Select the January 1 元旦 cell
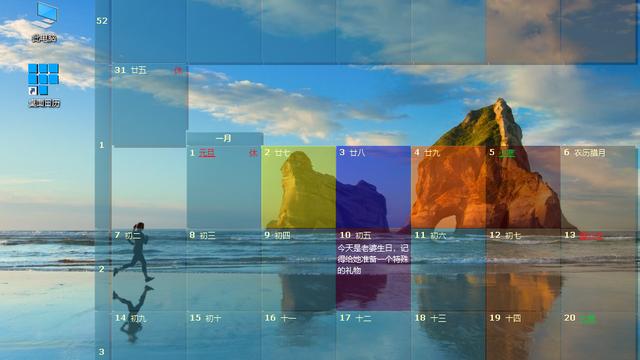 click(x=224, y=187)
